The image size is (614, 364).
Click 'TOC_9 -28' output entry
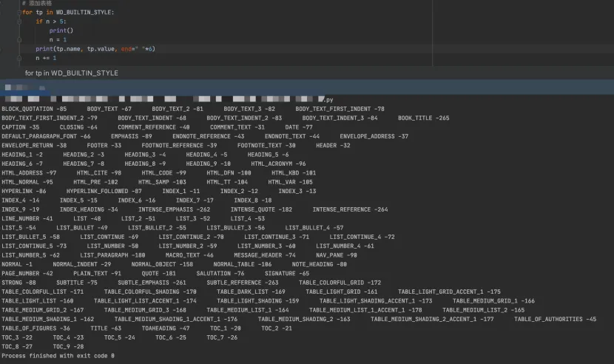pos(68,347)
